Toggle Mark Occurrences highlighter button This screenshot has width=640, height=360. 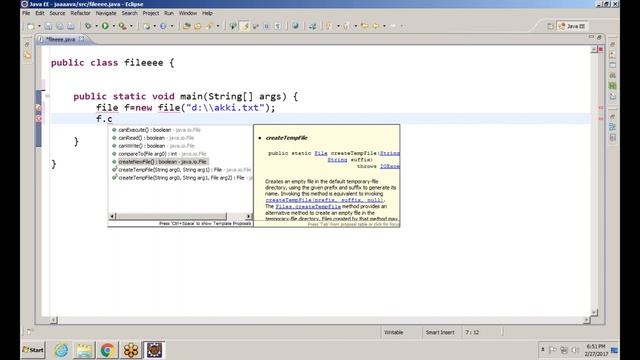[244, 26]
